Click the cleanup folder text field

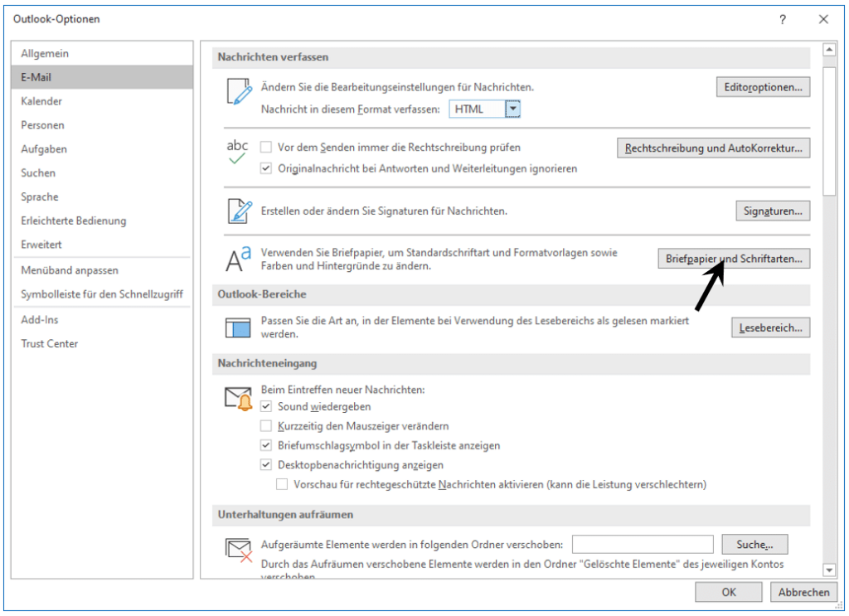pos(643,544)
